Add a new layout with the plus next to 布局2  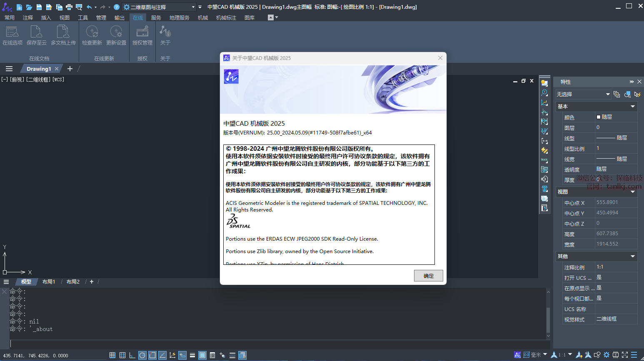(92, 282)
